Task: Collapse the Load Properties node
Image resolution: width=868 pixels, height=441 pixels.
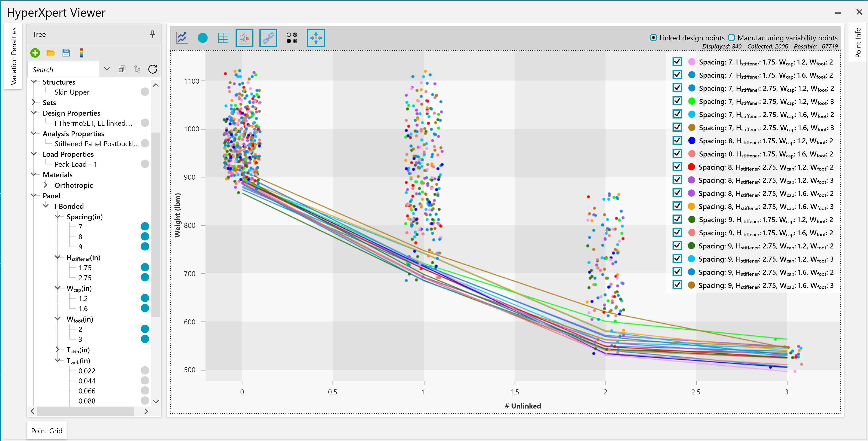Action: [x=34, y=154]
